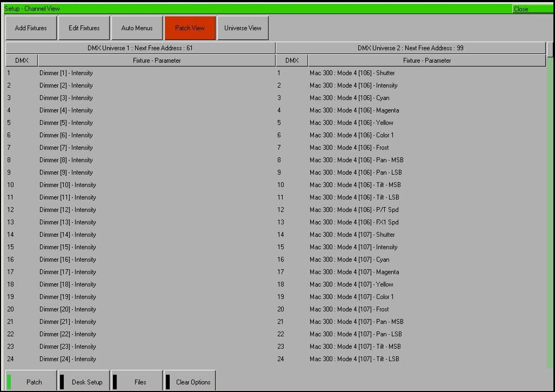This screenshot has height=392, width=555.
Task: Click the DMX Universe 1 header
Action: (140, 48)
